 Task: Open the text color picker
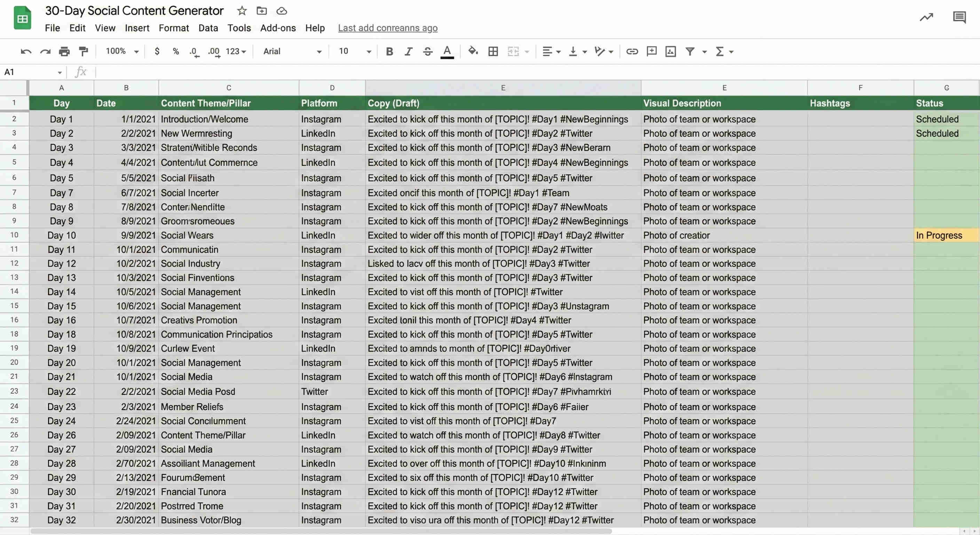[447, 52]
